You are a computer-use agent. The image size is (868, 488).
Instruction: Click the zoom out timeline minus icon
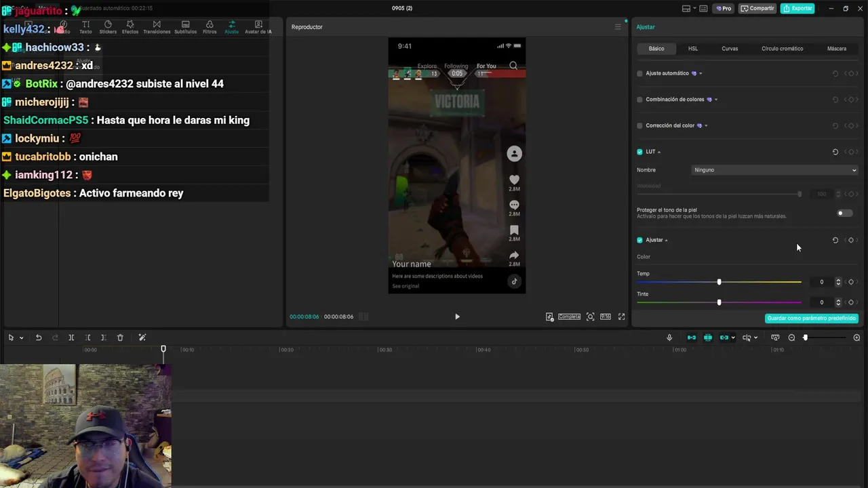pyautogui.click(x=791, y=338)
